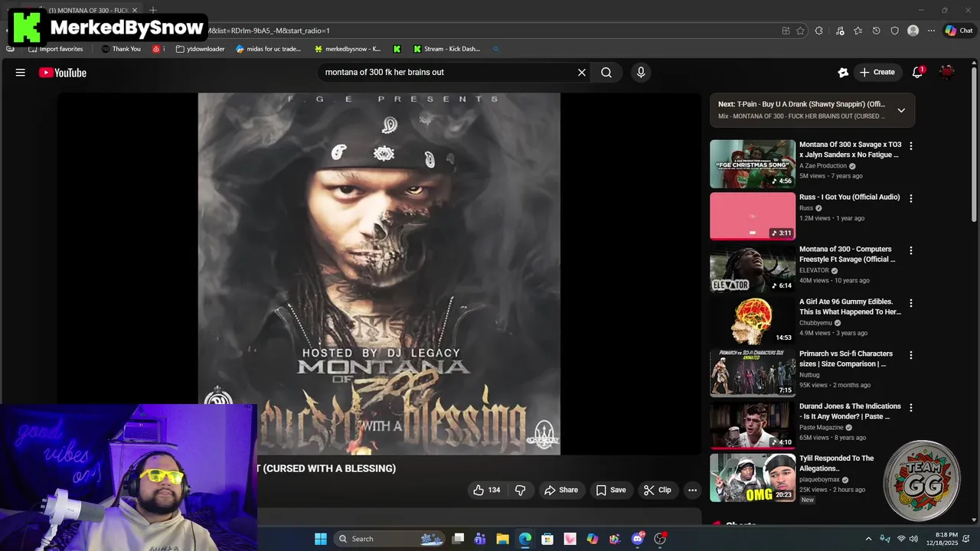Open the merkedbysnow Kick bookmark
The image size is (980, 551).
pyautogui.click(x=348, y=49)
